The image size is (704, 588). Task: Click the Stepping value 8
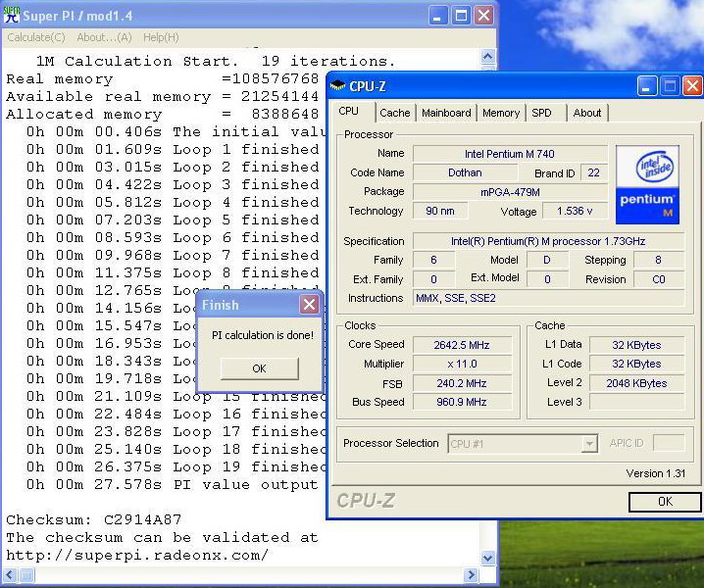coord(659,260)
